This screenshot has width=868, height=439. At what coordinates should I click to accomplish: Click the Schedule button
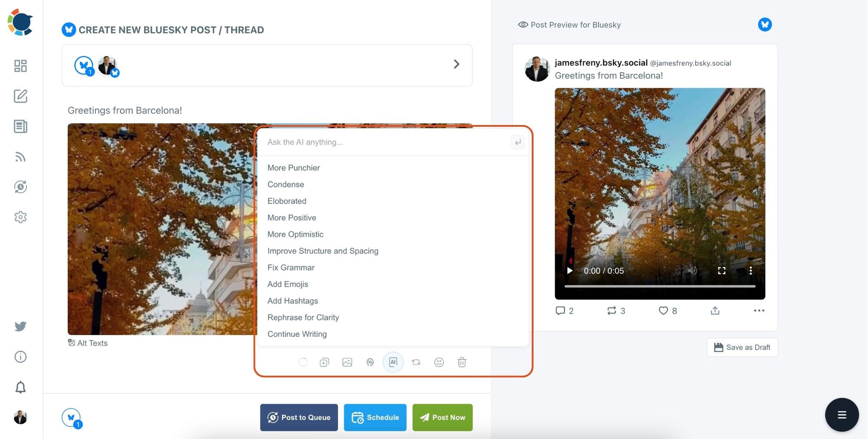pyautogui.click(x=375, y=417)
